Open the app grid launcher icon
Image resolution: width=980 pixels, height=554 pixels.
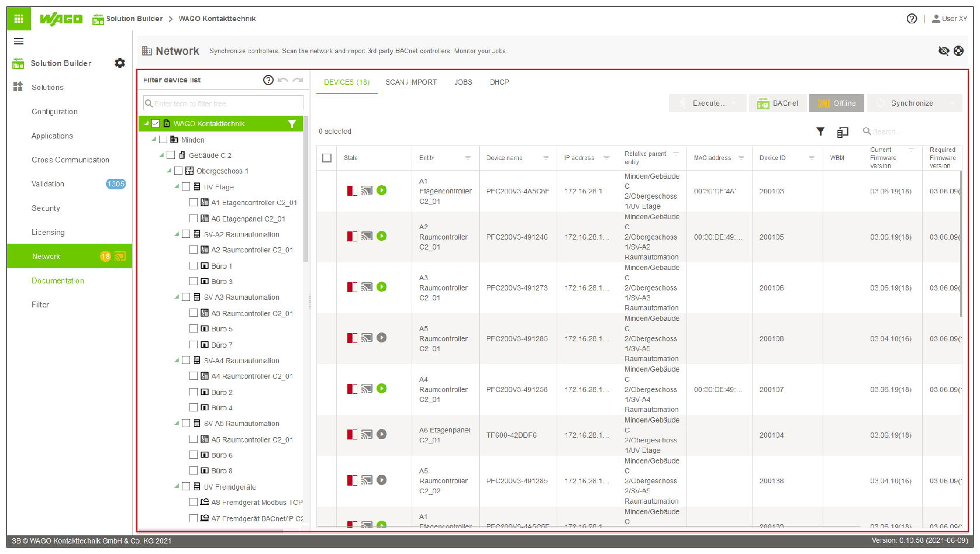pyautogui.click(x=19, y=19)
